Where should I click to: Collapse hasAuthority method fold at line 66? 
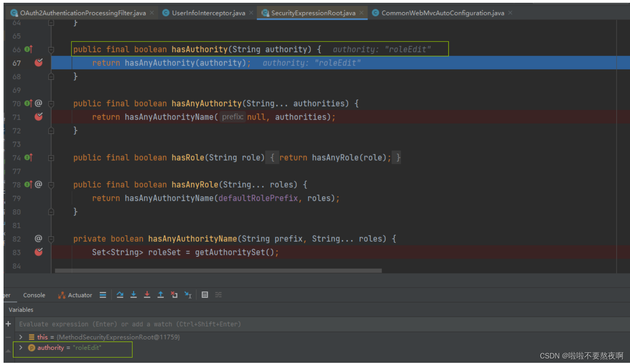(51, 50)
